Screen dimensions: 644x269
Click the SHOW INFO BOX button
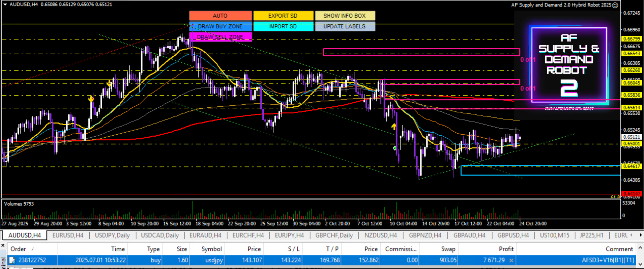point(345,16)
